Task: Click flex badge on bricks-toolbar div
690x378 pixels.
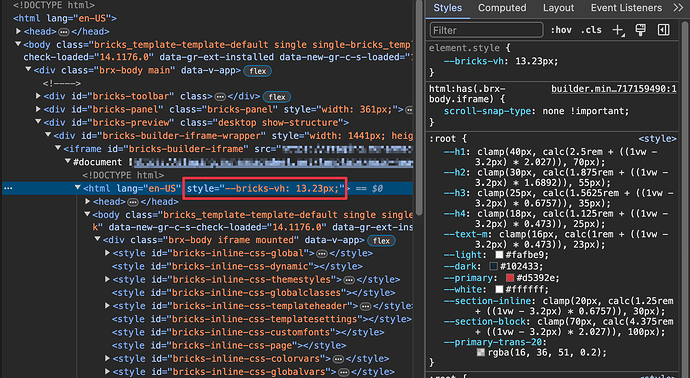Action: (x=277, y=97)
